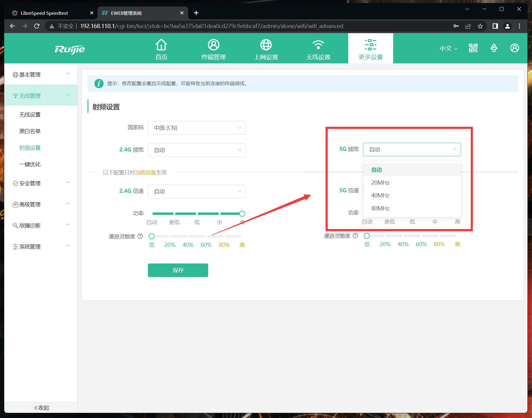Open the 黑白名单 sidebar menu item

pos(30,131)
